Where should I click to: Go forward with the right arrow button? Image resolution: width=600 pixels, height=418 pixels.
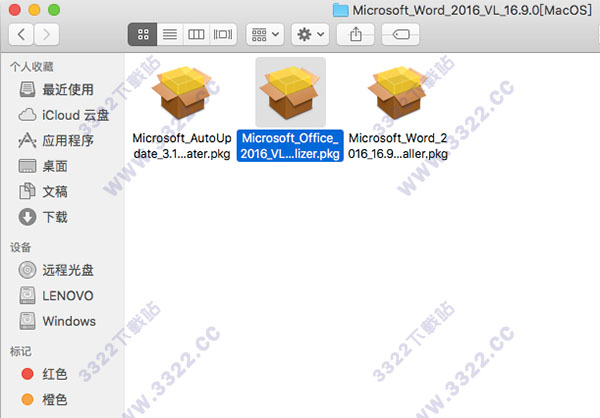point(47,34)
